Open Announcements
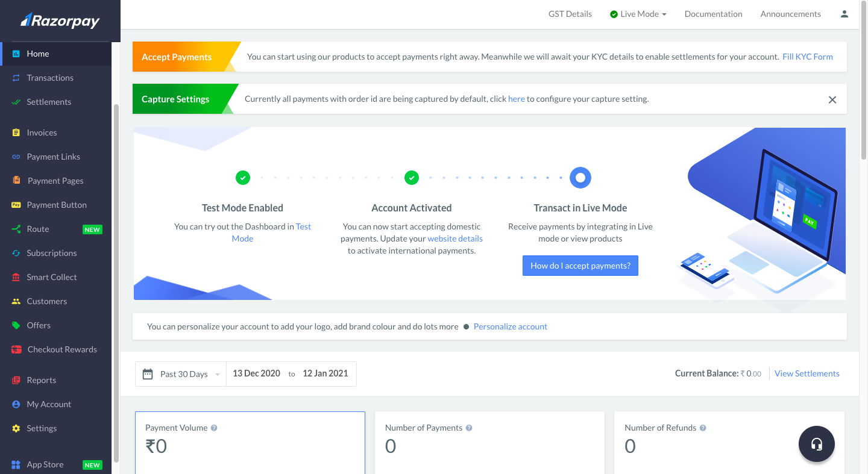 [790, 13]
